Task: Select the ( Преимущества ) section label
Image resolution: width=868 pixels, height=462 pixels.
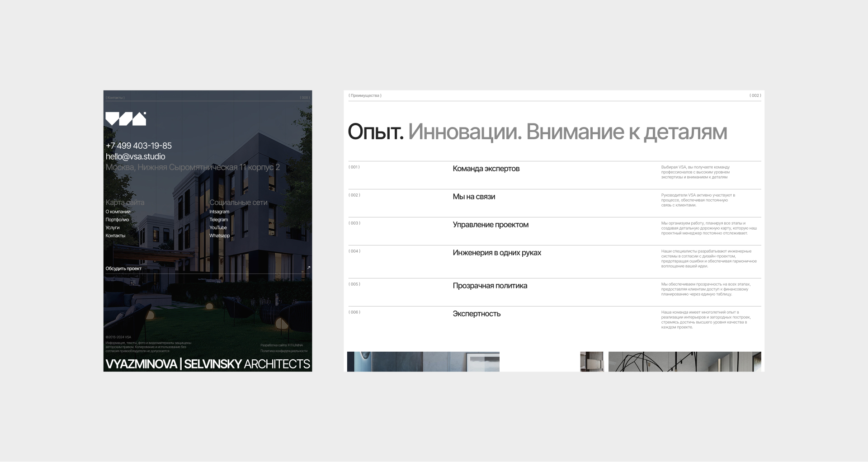Action: (x=365, y=95)
